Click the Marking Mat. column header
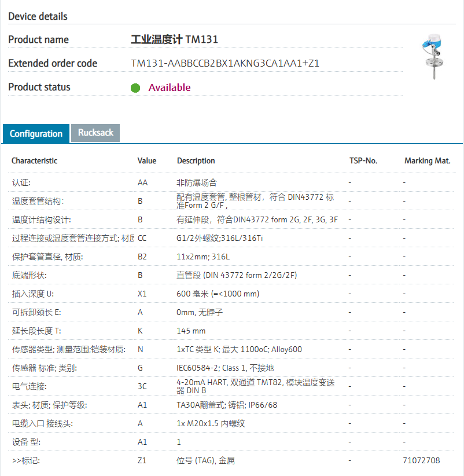 tap(427, 160)
